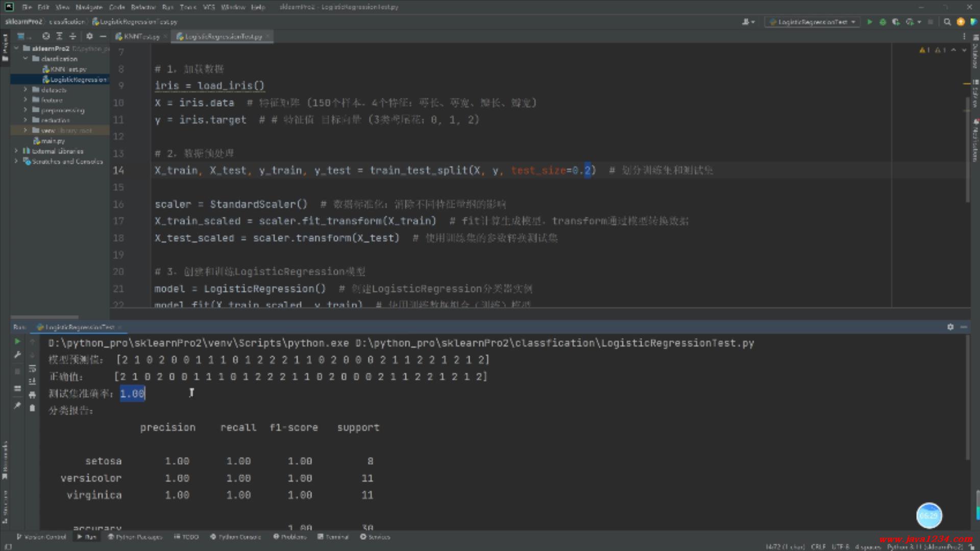This screenshot has width=980, height=551.
Task: Pin the Run tab
Action: [17, 406]
